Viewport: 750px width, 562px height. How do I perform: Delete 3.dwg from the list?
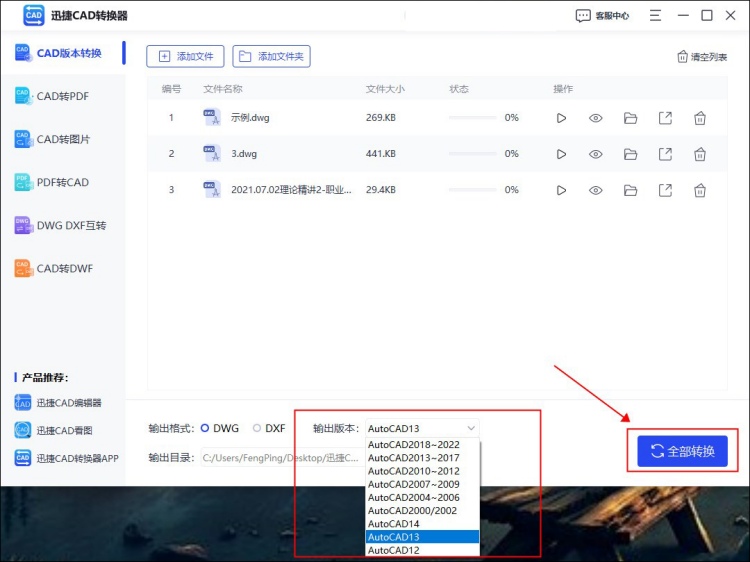[700, 154]
